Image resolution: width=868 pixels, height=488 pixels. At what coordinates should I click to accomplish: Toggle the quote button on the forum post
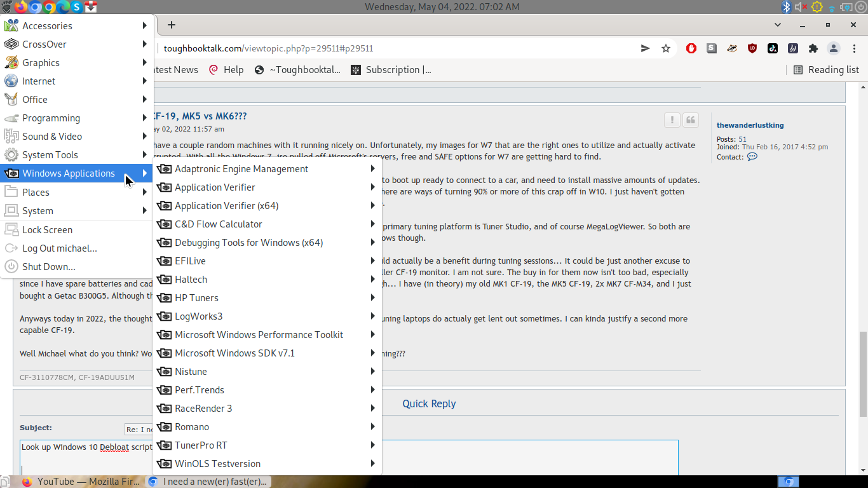point(691,119)
